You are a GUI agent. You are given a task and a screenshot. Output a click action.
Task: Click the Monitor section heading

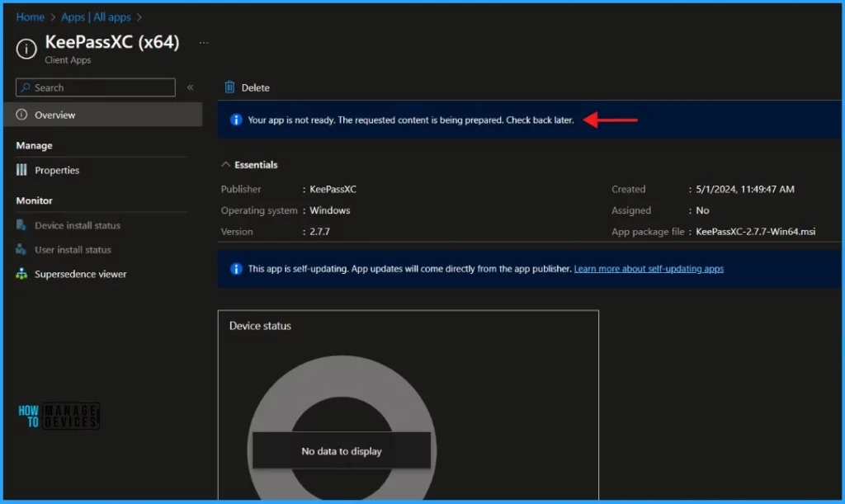coord(34,200)
